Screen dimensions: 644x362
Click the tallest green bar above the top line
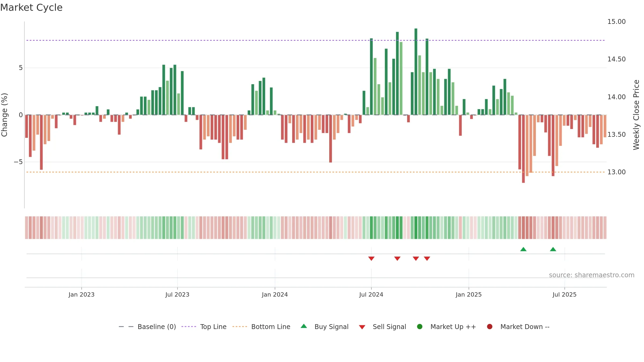[x=416, y=72]
